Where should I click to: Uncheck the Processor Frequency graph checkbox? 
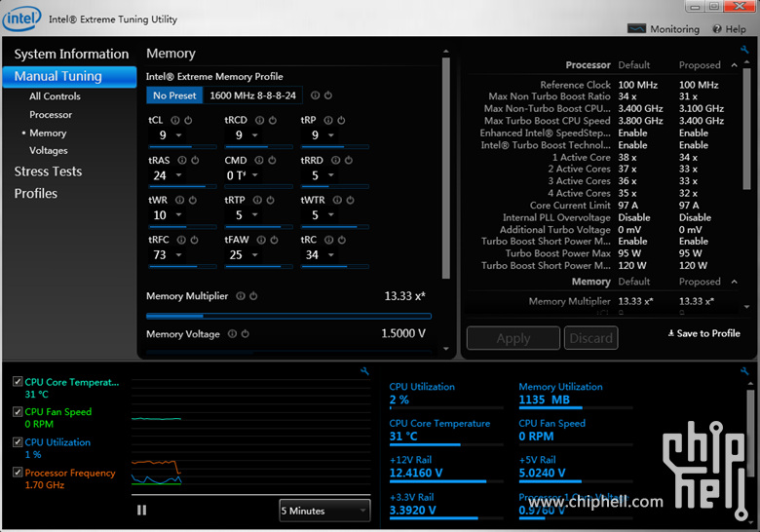[18, 473]
